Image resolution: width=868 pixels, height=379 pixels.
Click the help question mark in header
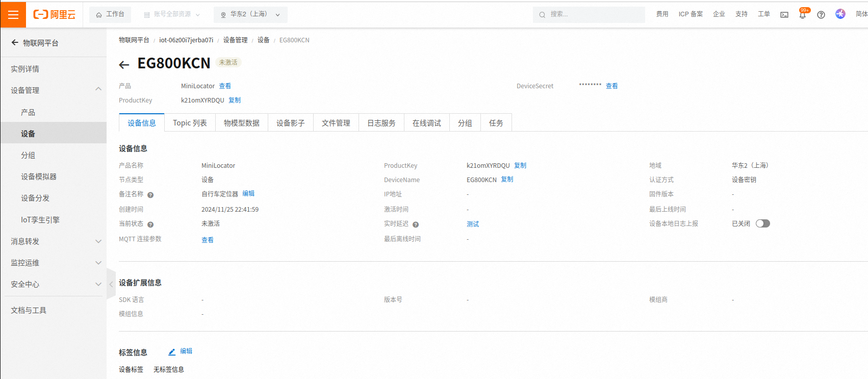821,15
